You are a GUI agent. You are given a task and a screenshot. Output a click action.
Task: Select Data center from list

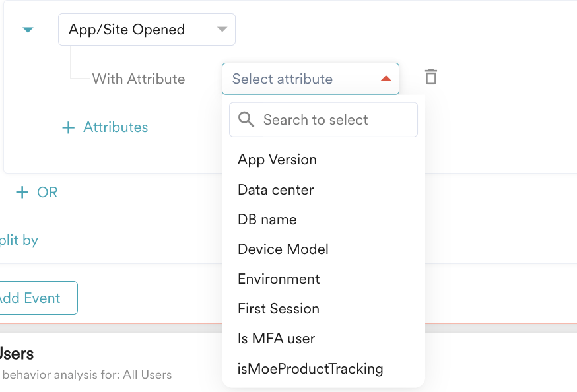[275, 190]
